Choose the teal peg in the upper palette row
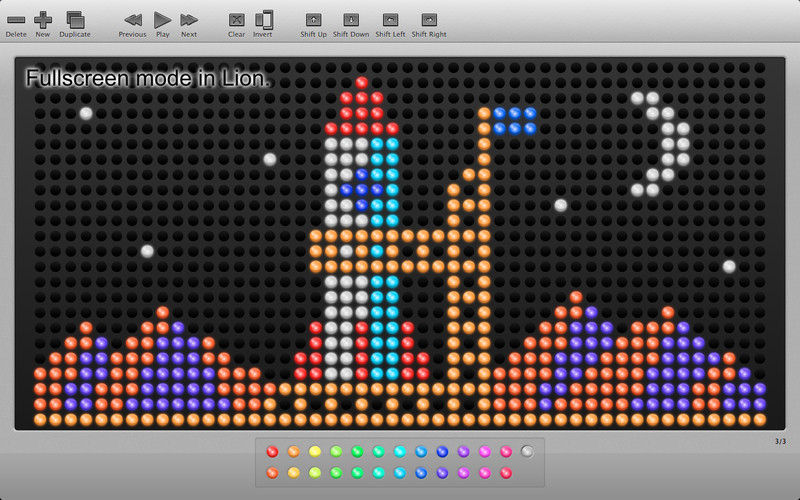This screenshot has width=800, height=500. [x=379, y=452]
